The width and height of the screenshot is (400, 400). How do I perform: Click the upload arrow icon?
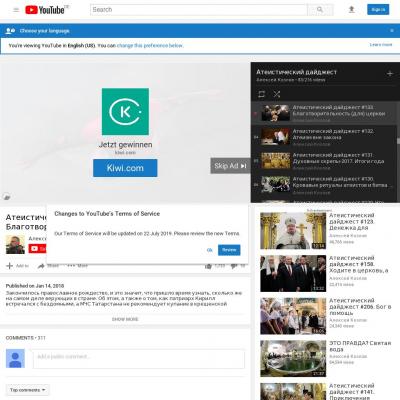tap(351, 10)
